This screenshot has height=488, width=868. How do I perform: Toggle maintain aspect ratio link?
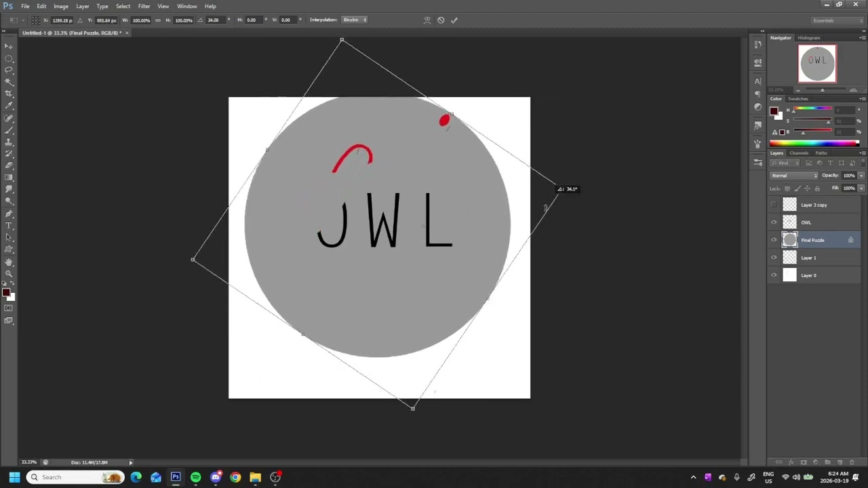(x=158, y=20)
